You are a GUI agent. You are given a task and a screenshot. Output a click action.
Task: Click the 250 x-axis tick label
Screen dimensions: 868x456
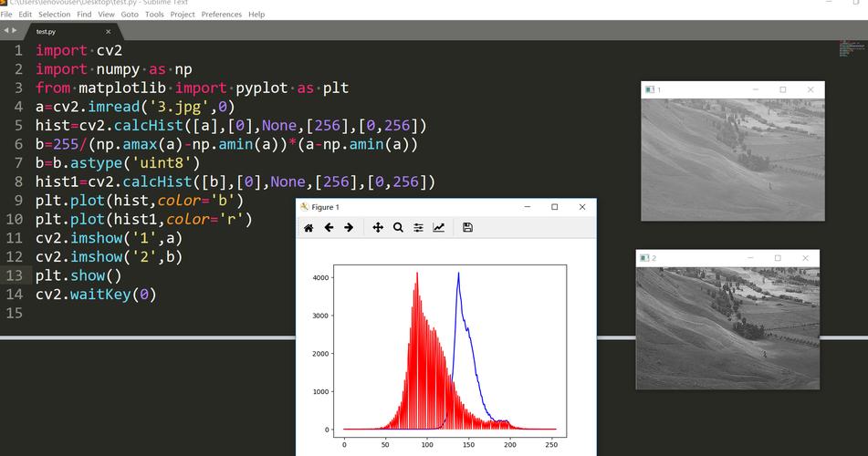(551, 444)
